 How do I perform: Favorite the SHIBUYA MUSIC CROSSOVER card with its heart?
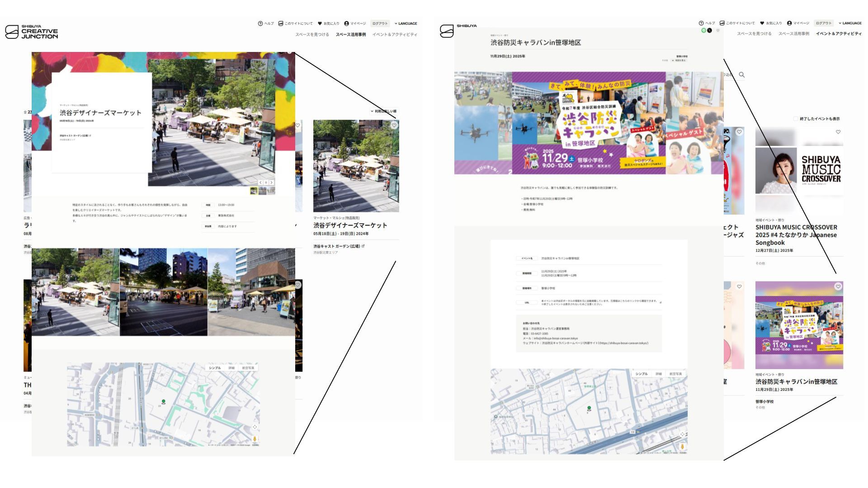(838, 132)
